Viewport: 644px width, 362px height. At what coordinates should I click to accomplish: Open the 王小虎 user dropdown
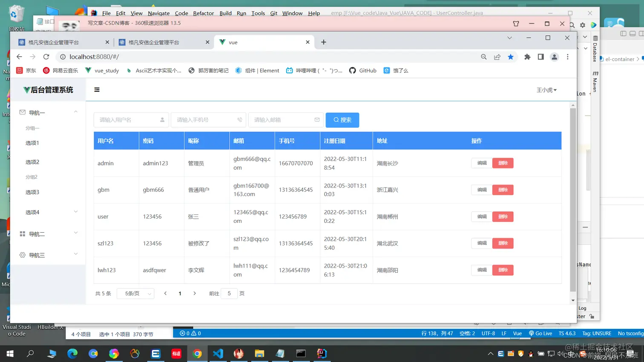pos(546,90)
